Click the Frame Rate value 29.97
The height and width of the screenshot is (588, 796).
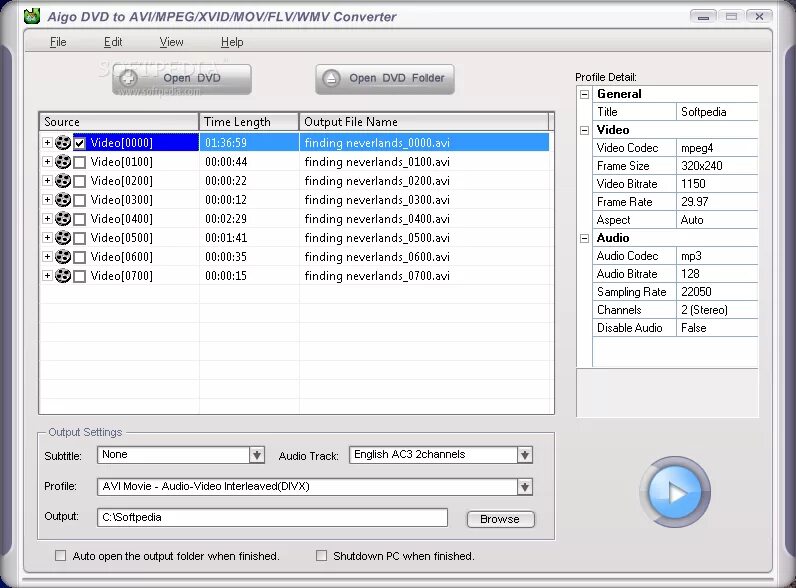point(717,202)
